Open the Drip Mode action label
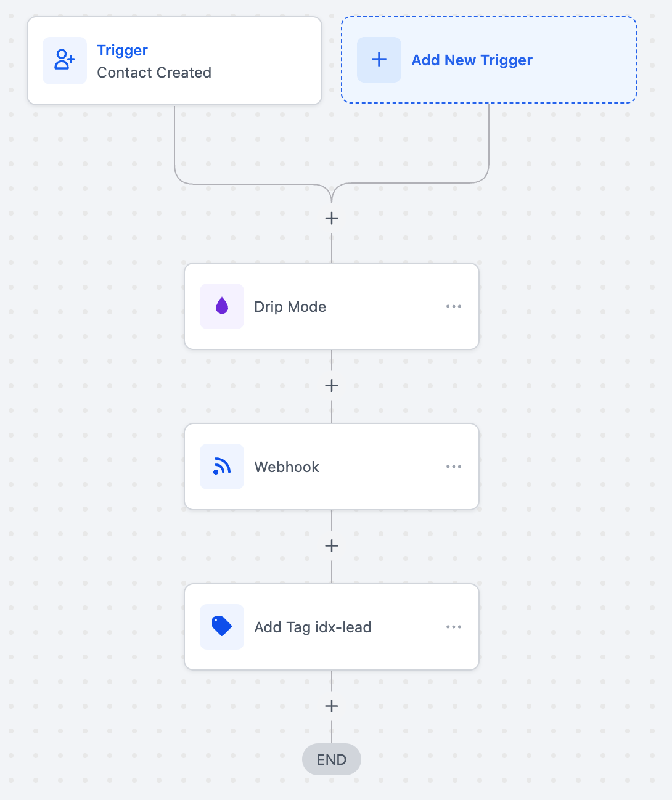Image resolution: width=672 pixels, height=800 pixels. 290,307
